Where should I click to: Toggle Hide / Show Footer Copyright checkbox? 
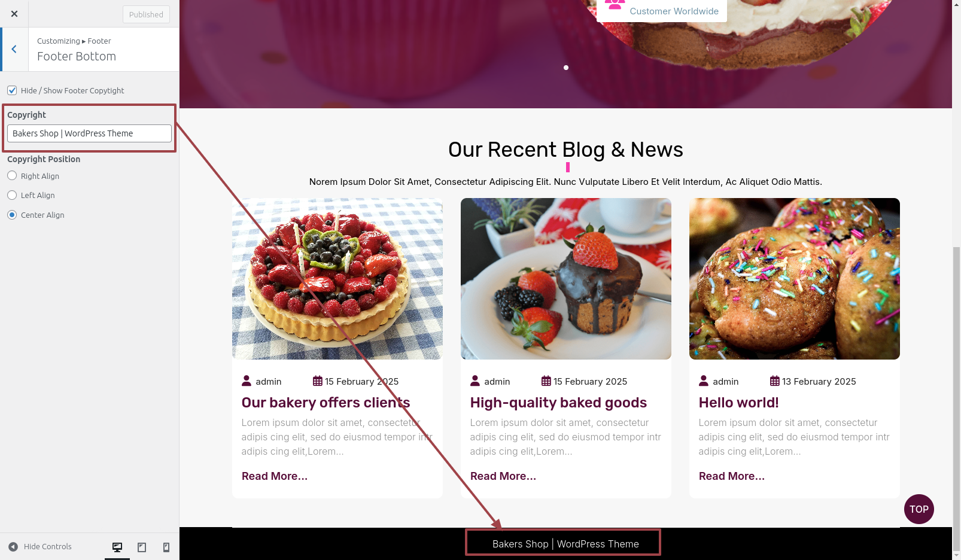12,90
